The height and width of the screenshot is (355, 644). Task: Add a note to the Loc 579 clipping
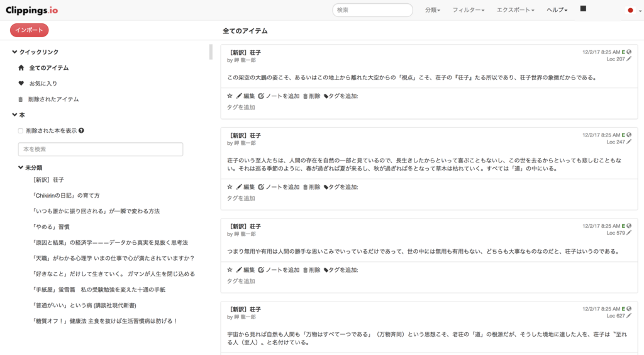(x=279, y=270)
